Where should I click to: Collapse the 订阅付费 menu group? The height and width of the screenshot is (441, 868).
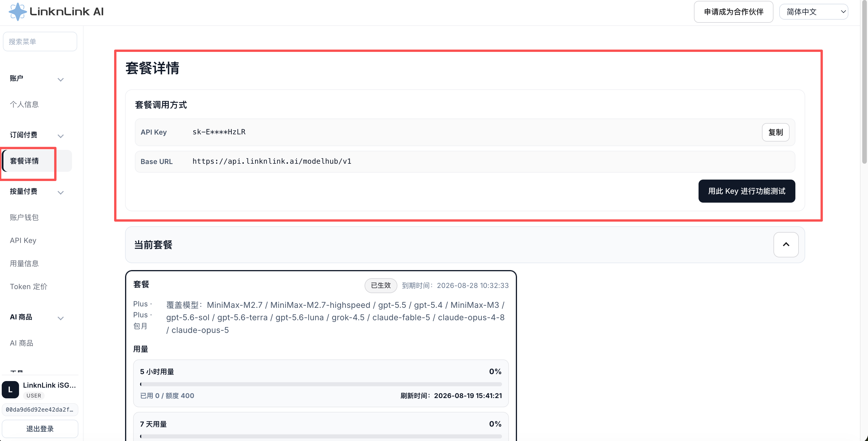point(61,136)
